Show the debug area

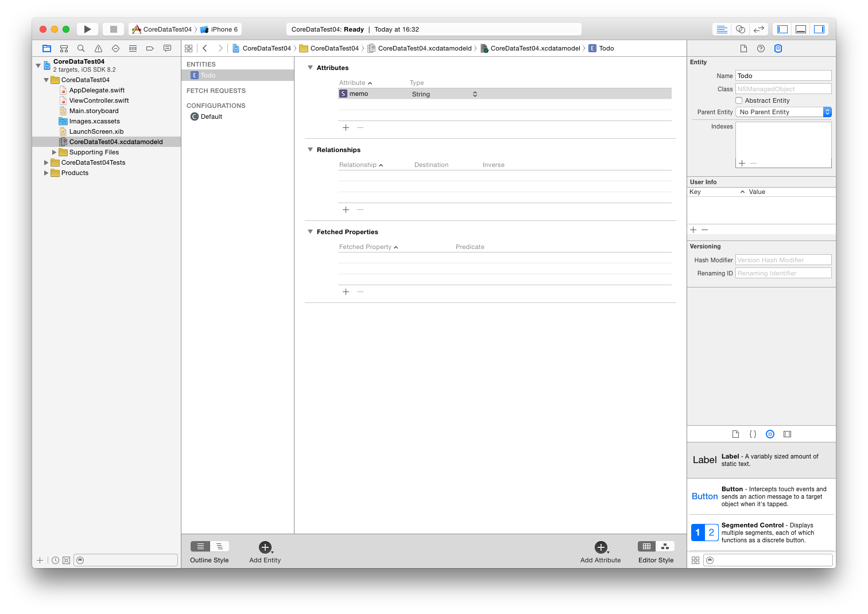[x=800, y=29]
